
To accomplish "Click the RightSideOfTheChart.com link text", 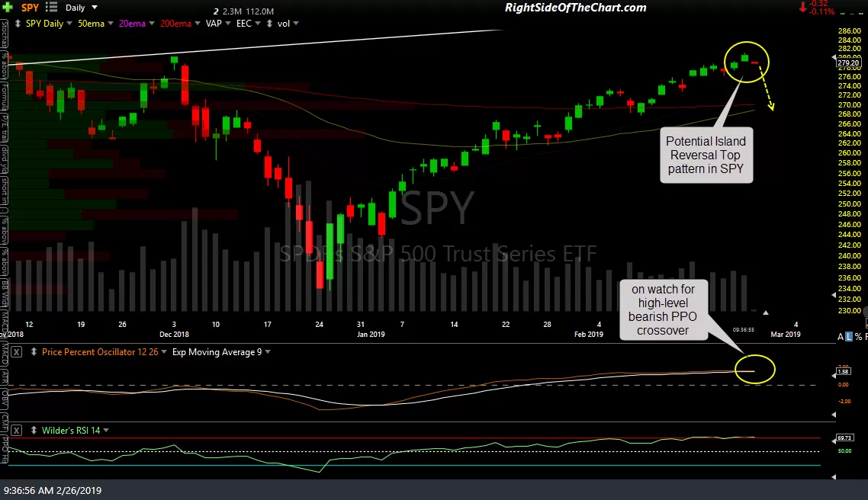I will (x=576, y=8).
